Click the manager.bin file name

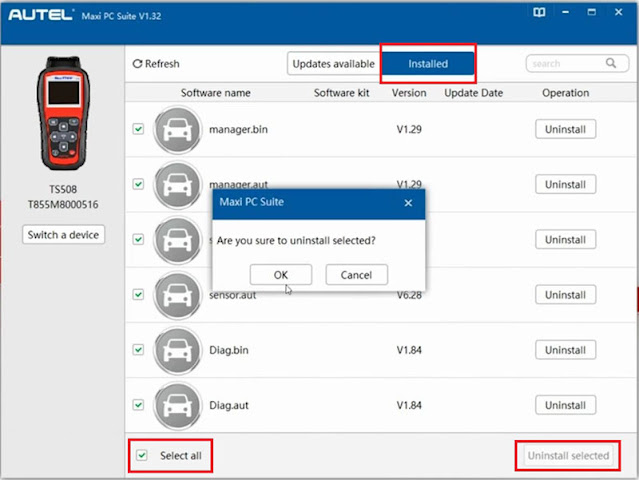tap(238, 130)
